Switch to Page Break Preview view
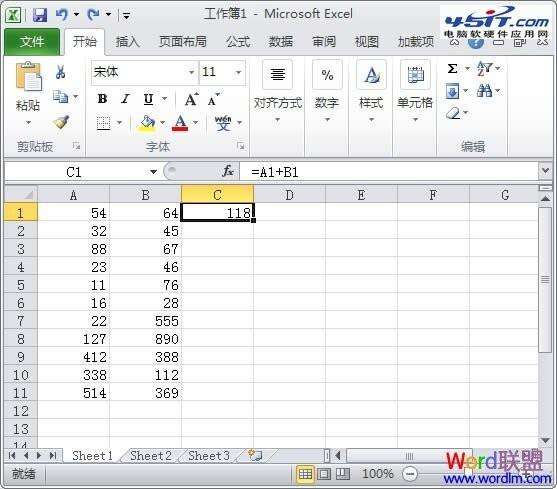The height and width of the screenshot is (489, 557). pos(342,474)
